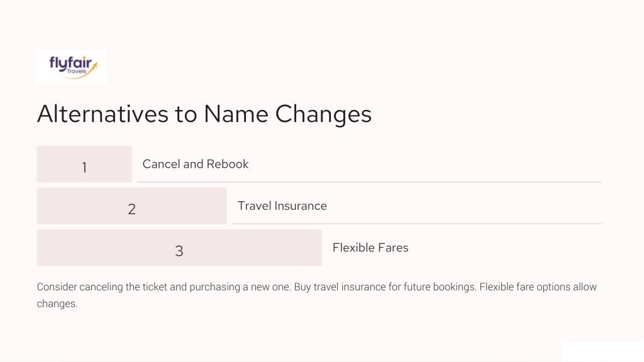Click the divider line under Travel Insurance
The image size is (644, 362).
417,223
